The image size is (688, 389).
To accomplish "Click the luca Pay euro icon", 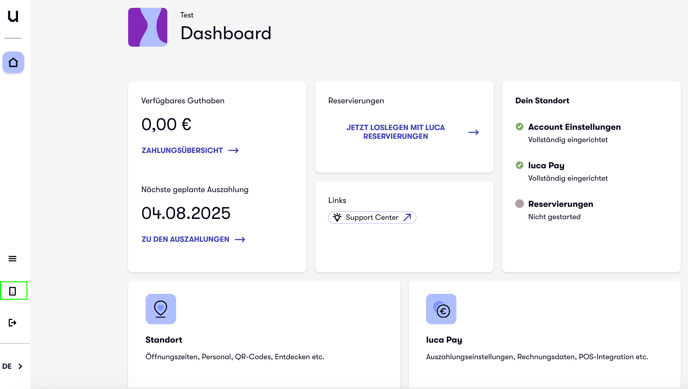I will click(x=441, y=309).
